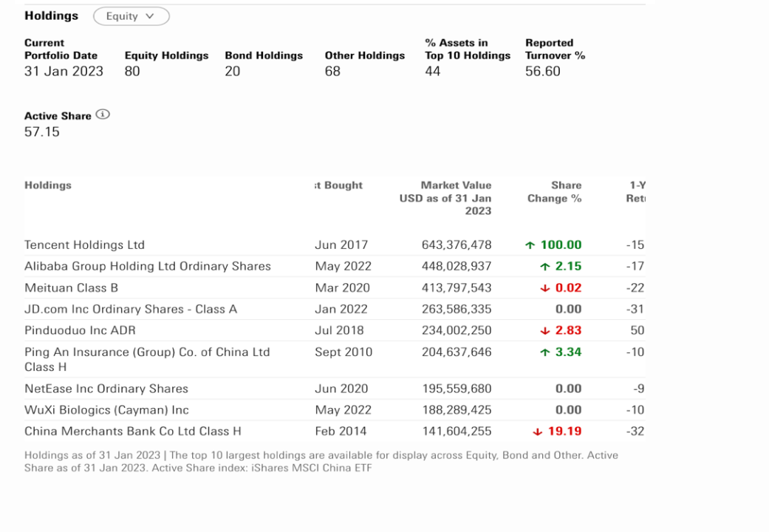Click the holdings footnote about iShares MSCI China ETF
Viewport: 769px width, 532px height.
tap(321, 461)
